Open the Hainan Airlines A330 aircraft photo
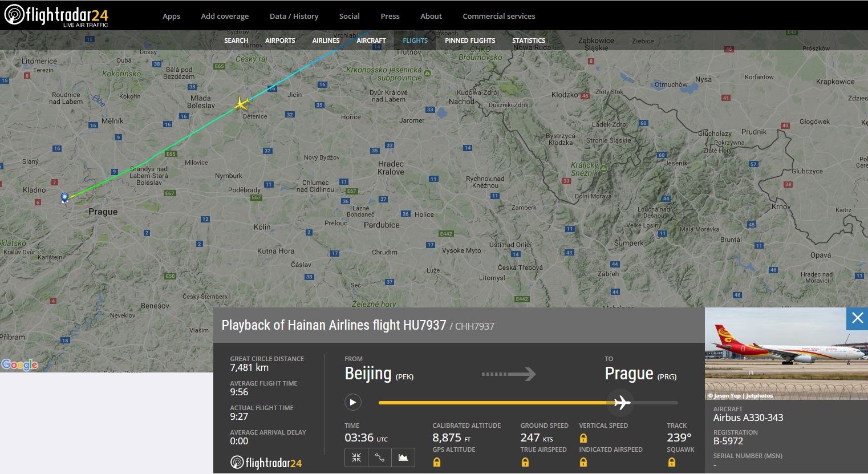Screen dimensions: 868x474 tap(786, 354)
